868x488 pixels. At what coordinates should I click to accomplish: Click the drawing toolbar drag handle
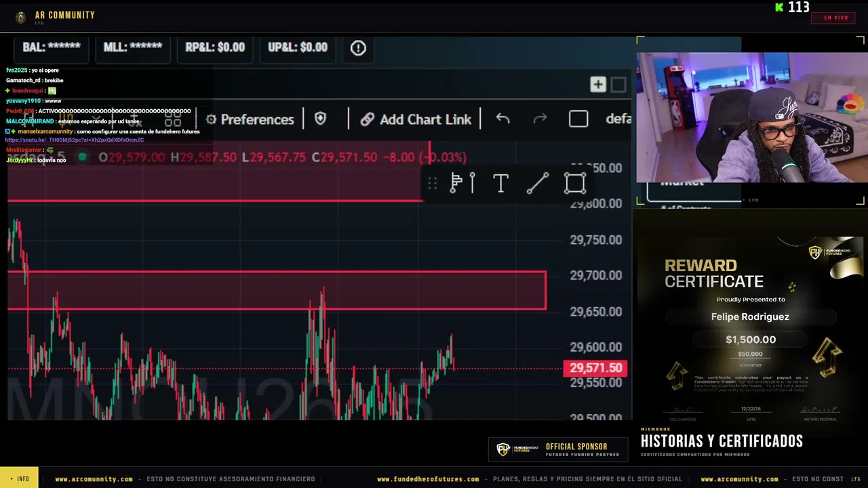coord(432,183)
